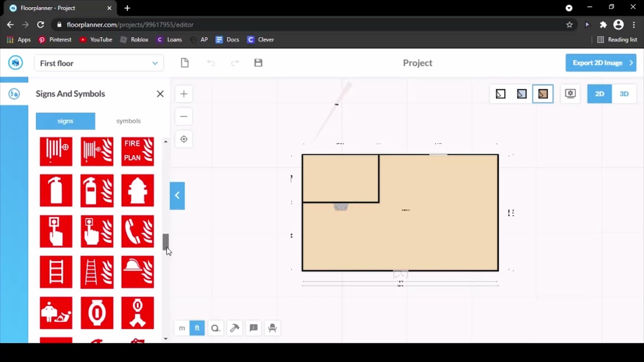Open the YouTube bookmark
Screen dimensions: 644x362
pyautogui.click(x=96, y=40)
